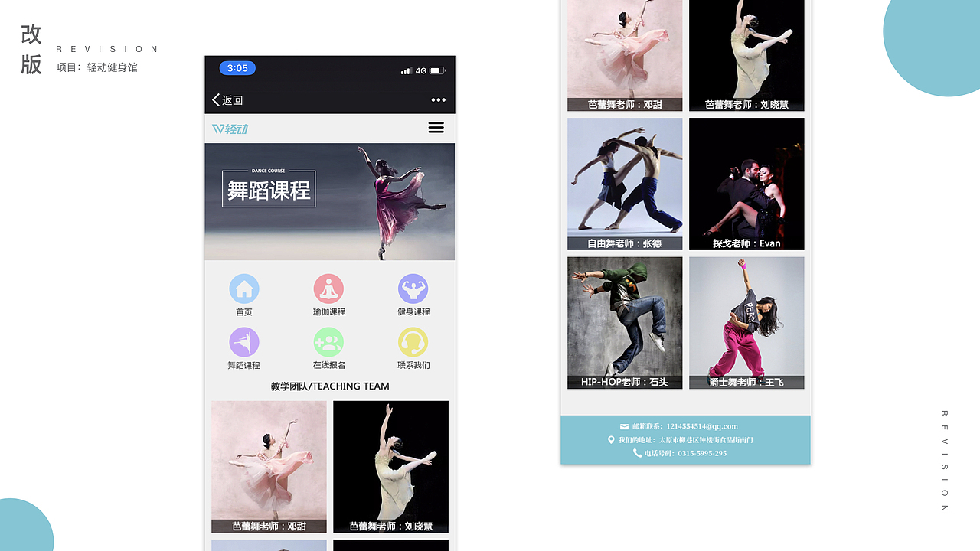Screen dimensions: 980x551
Task: Open 芭蕾舞老师：邓甜 card in right panel
Action: [625, 55]
